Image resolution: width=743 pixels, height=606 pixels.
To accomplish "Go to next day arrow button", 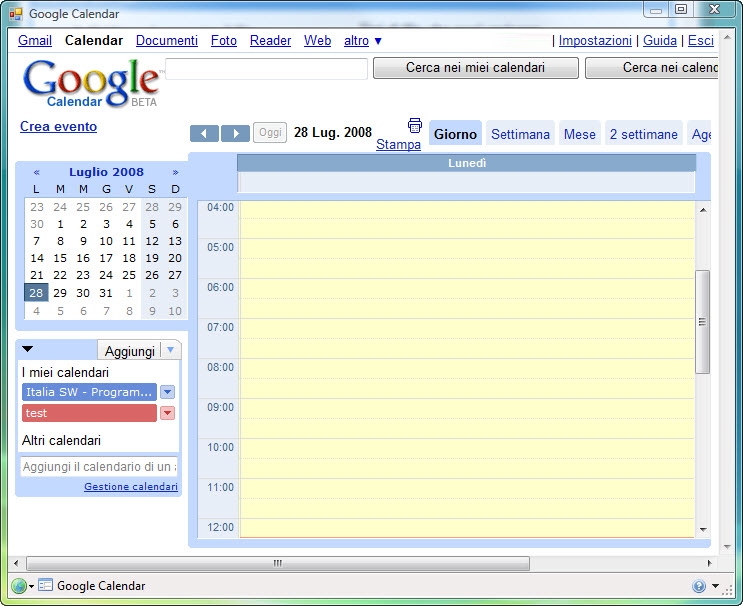I will pos(235,133).
